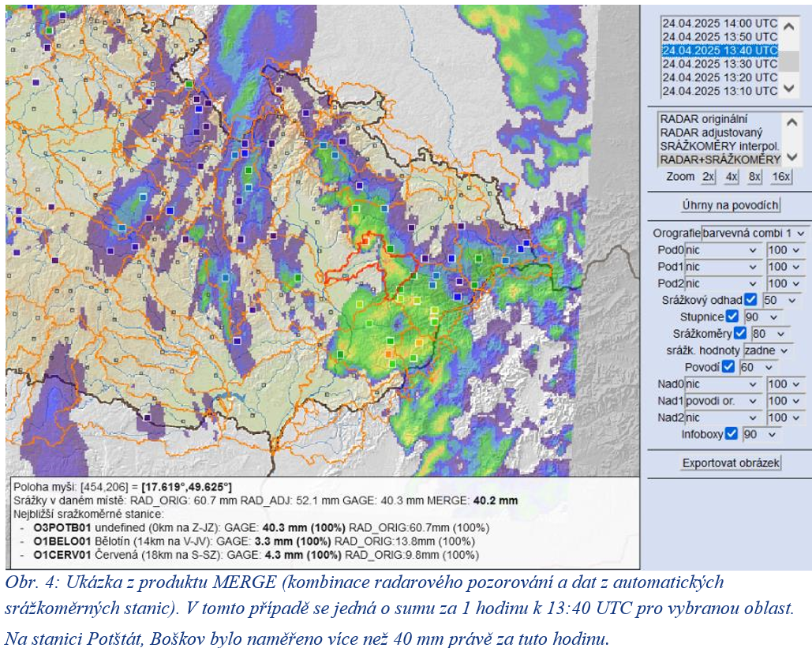Viewport: 812px width, 648px height.
Task: Select the 24.04.2025 14:00 UTC time entry
Action: [x=720, y=24]
